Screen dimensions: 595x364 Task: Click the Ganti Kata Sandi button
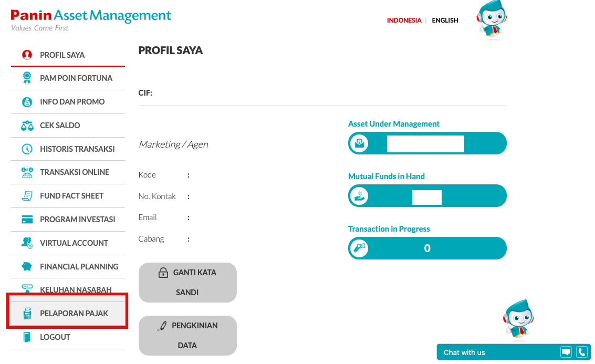tap(187, 283)
